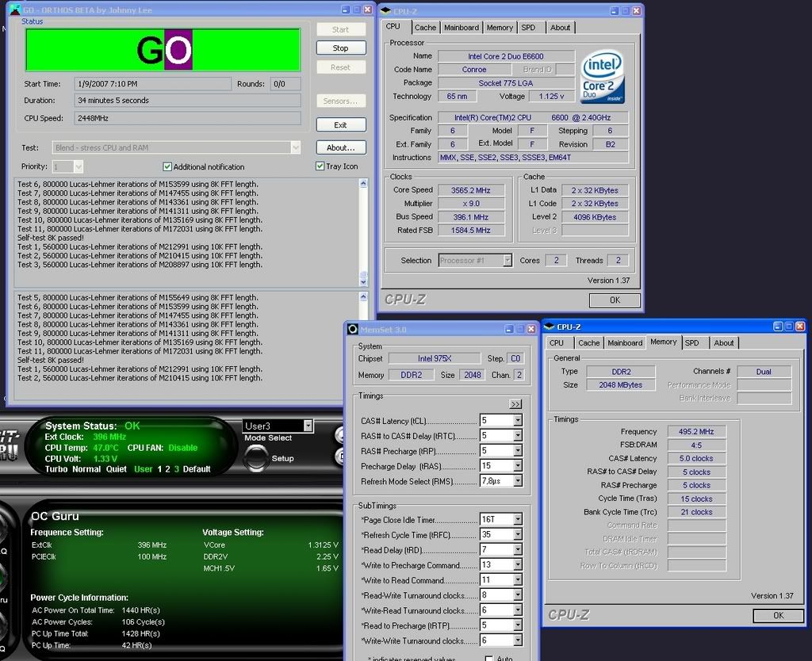Click the Start button in ORTHOS
The height and width of the screenshot is (661, 812).
pos(341,29)
